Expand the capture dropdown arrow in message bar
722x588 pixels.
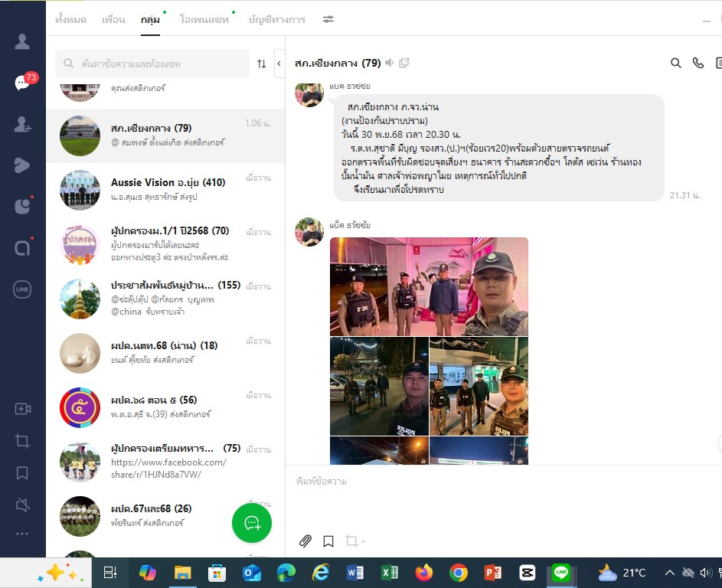coord(363,542)
